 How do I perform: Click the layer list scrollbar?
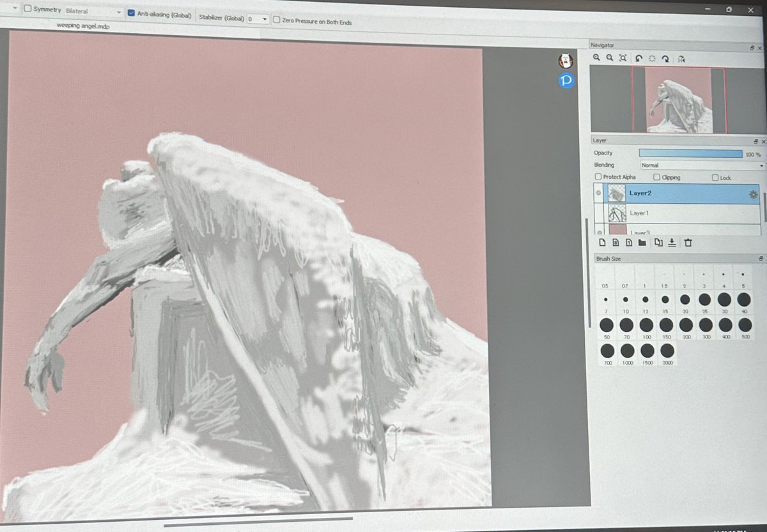(764, 206)
